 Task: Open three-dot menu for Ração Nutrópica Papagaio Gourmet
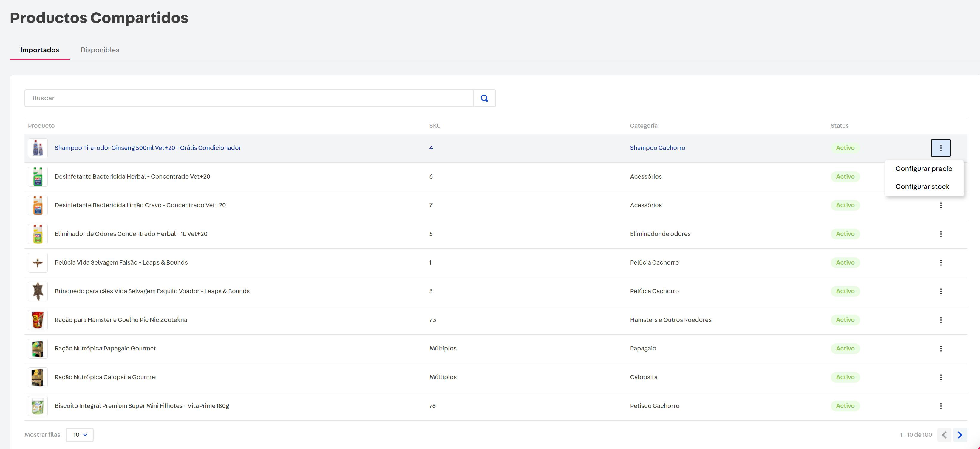point(940,348)
